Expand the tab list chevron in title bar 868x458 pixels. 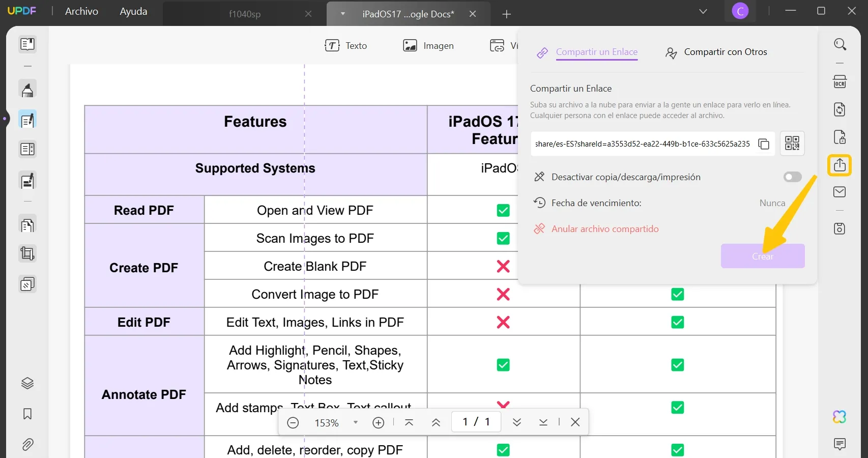click(x=703, y=11)
